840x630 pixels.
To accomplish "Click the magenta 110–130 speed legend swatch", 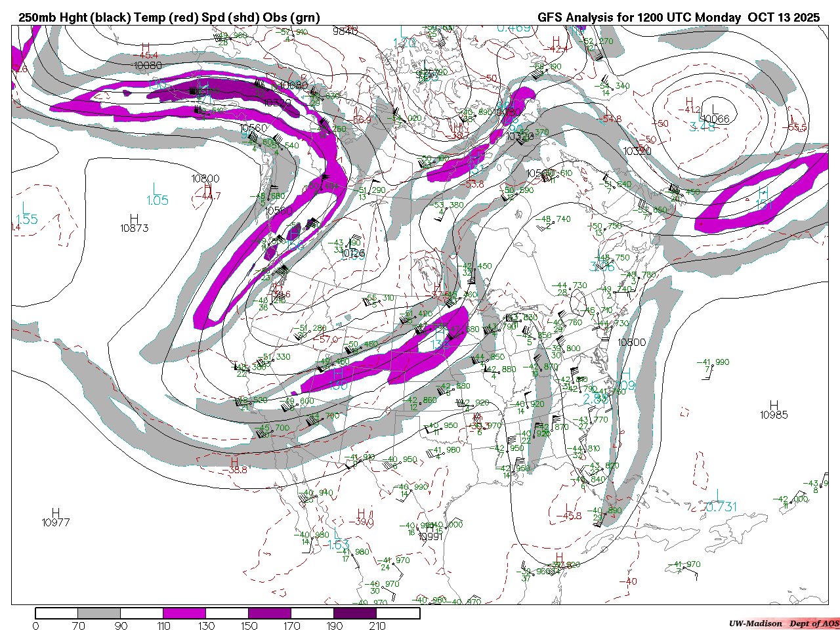I will click(184, 613).
